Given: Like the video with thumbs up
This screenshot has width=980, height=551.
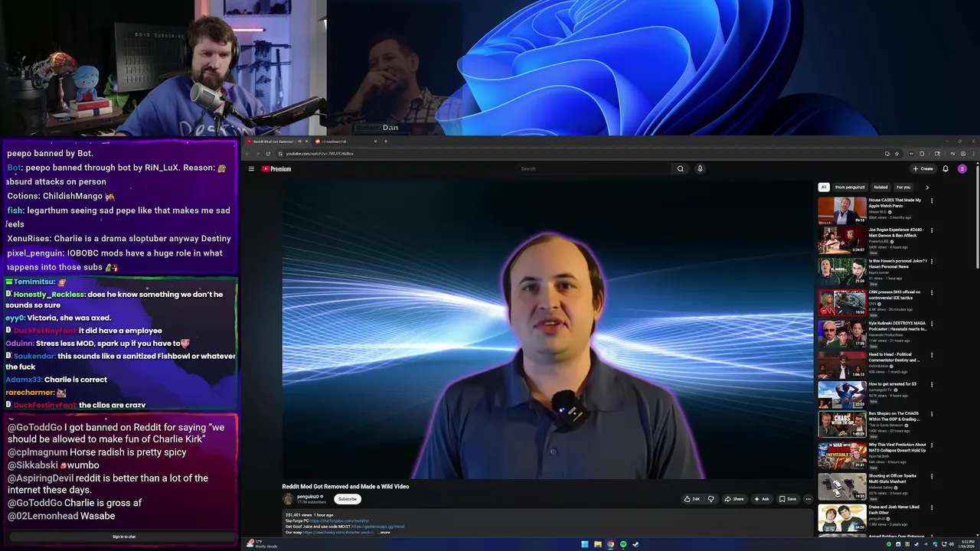Looking at the screenshot, I should [692, 499].
